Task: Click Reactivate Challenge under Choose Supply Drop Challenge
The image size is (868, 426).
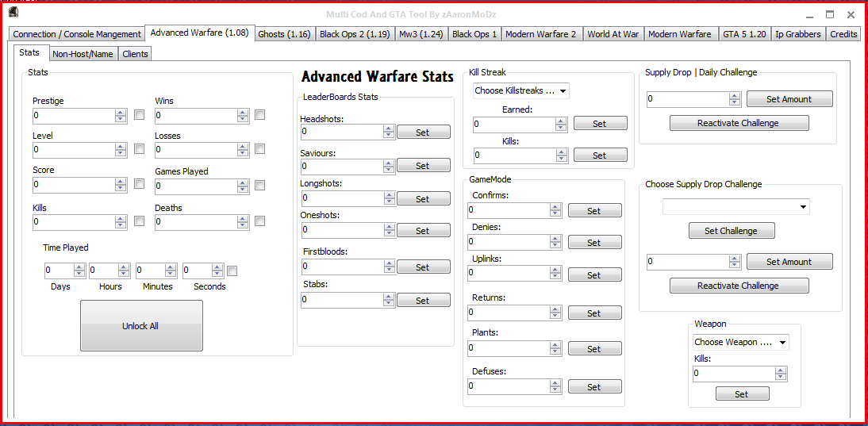Action: click(x=739, y=286)
